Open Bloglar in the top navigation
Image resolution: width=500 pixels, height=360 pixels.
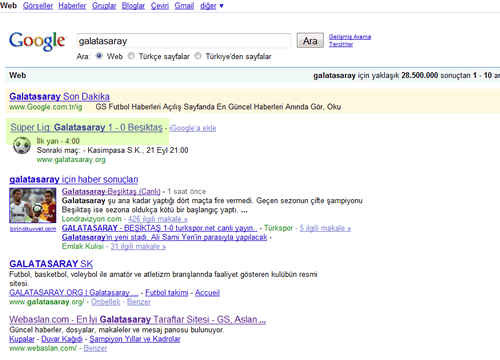pos(133,6)
